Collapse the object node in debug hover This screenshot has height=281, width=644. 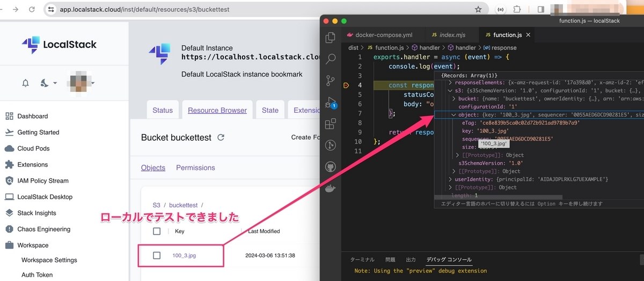[454, 115]
